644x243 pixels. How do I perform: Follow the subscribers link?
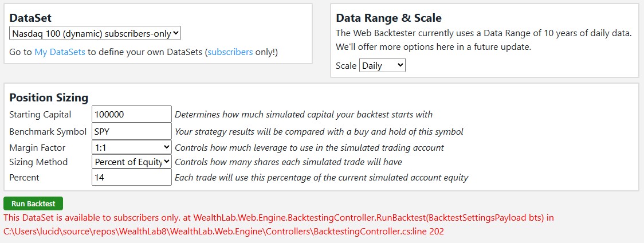pos(230,52)
